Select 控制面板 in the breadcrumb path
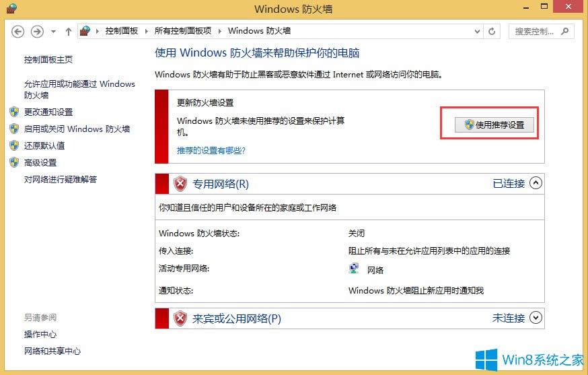This screenshot has height=375, width=588. [x=121, y=31]
